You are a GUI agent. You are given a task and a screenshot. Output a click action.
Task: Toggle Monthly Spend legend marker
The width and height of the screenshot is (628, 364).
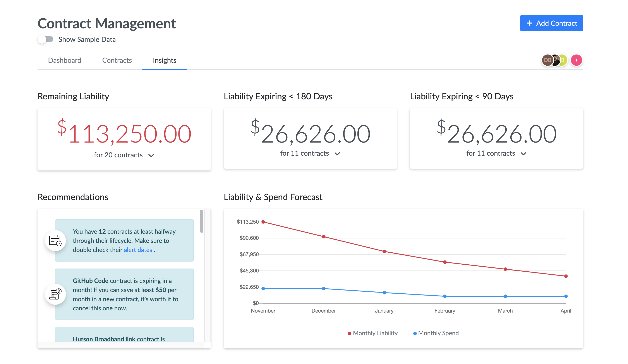pyautogui.click(x=415, y=333)
